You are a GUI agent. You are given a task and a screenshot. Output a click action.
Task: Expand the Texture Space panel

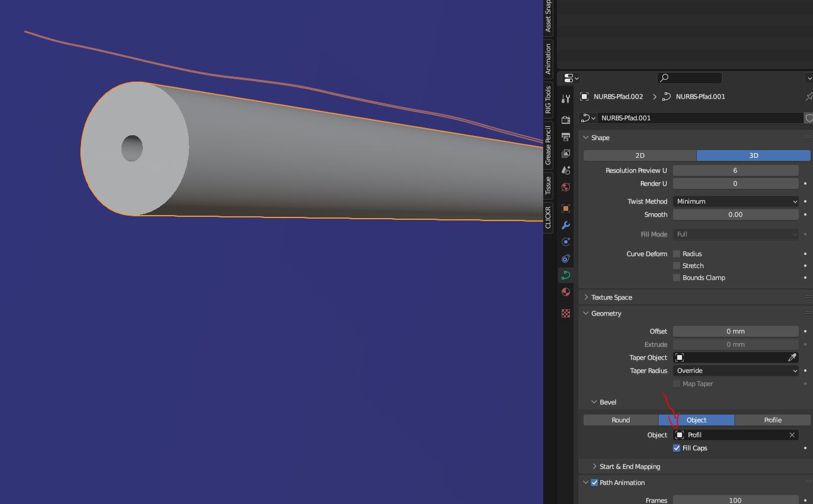pyautogui.click(x=611, y=297)
